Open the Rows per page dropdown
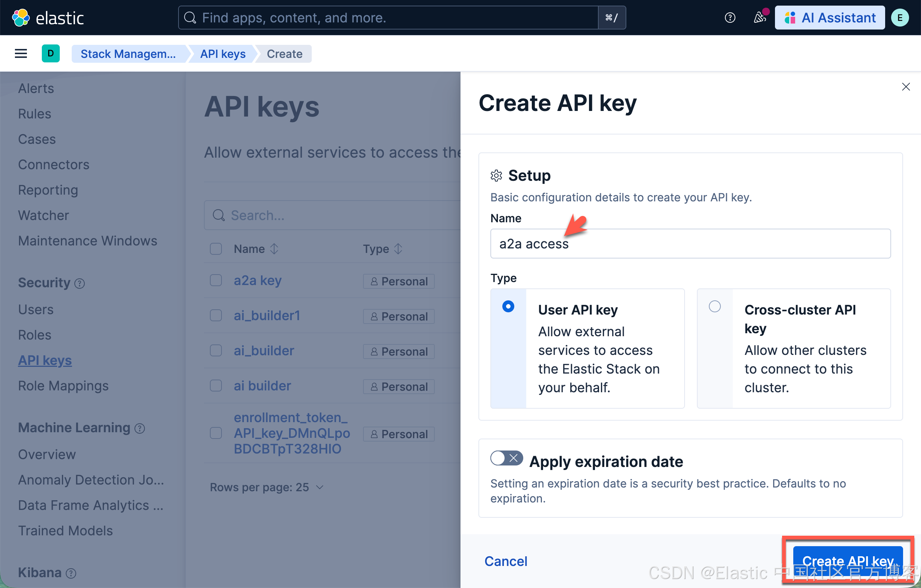Viewport: 921px width, 588px height. click(267, 488)
